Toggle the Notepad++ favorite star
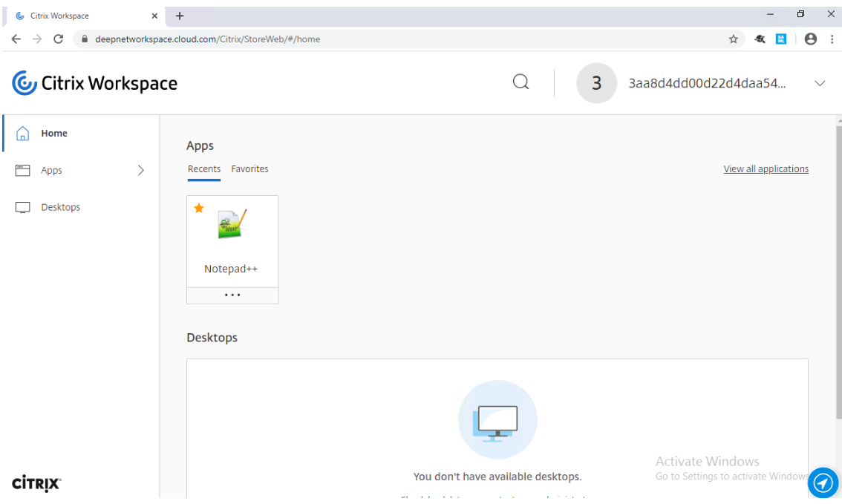Image resolution: width=842 pixels, height=504 pixels. coord(199,209)
